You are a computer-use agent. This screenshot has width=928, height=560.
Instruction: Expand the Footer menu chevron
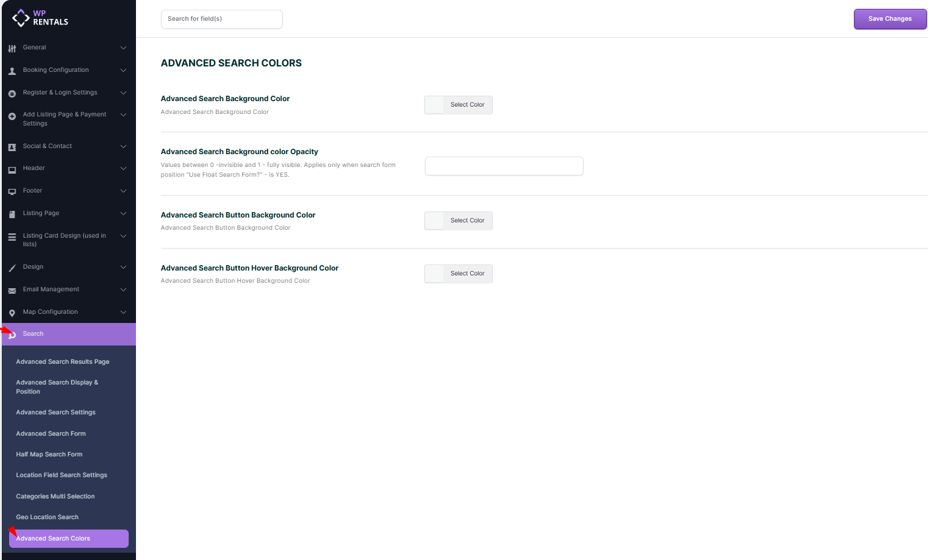123,191
